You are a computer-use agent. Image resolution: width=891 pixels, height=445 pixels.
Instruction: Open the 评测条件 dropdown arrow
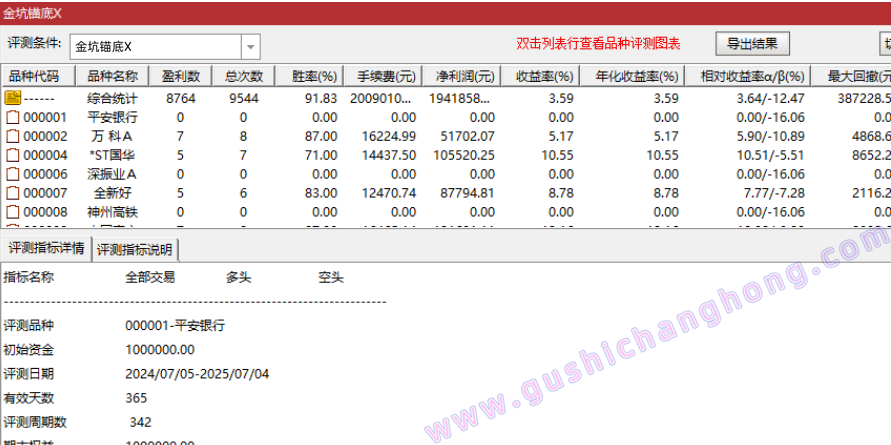[251, 47]
